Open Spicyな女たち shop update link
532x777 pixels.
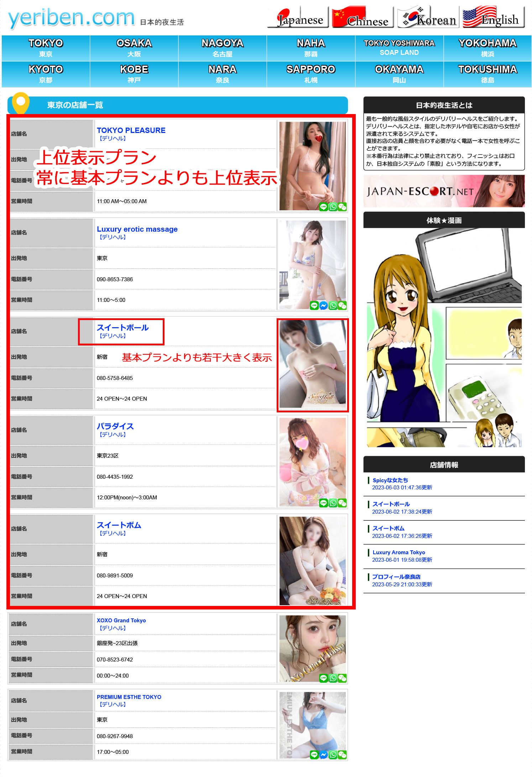point(390,480)
